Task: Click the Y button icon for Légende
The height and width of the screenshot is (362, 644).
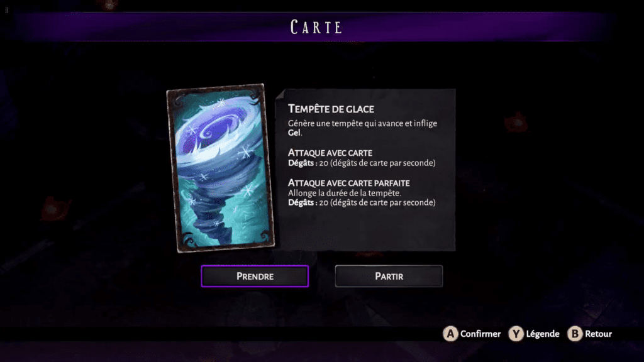Action: 516,334
